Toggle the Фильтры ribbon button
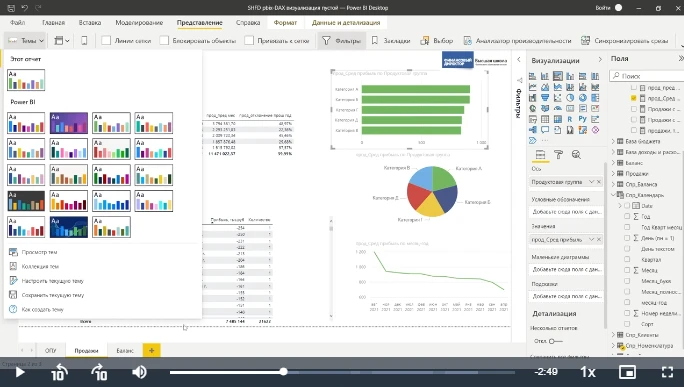The width and height of the screenshot is (684, 387). 342,41
